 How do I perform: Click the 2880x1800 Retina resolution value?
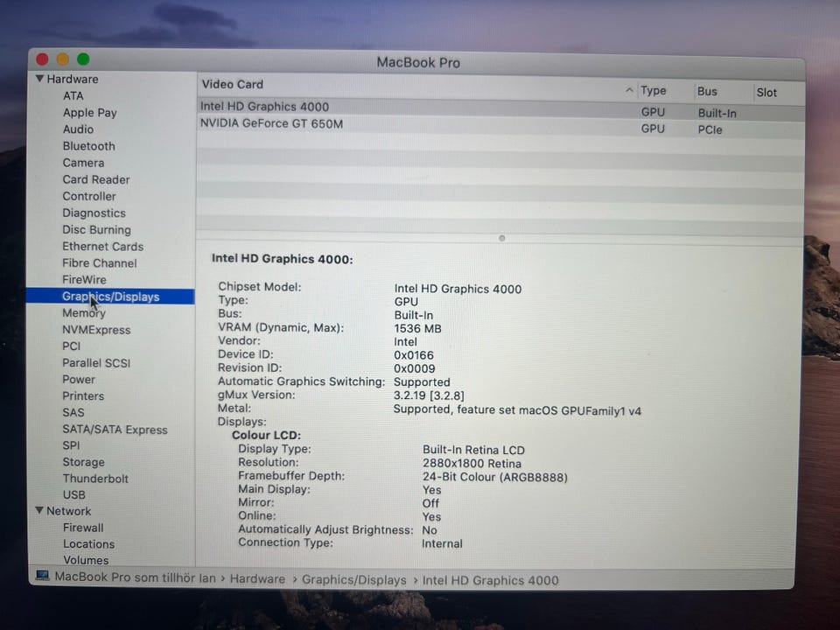tap(472, 464)
